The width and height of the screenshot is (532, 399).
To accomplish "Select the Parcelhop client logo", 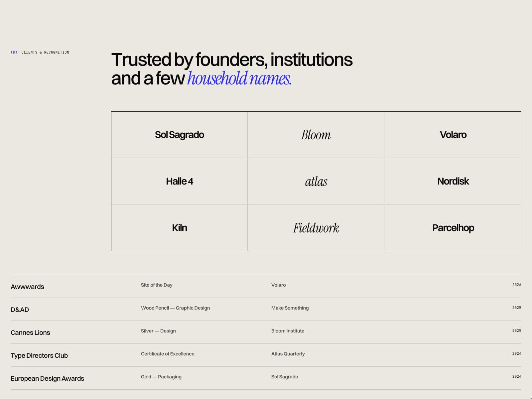I will [453, 228].
